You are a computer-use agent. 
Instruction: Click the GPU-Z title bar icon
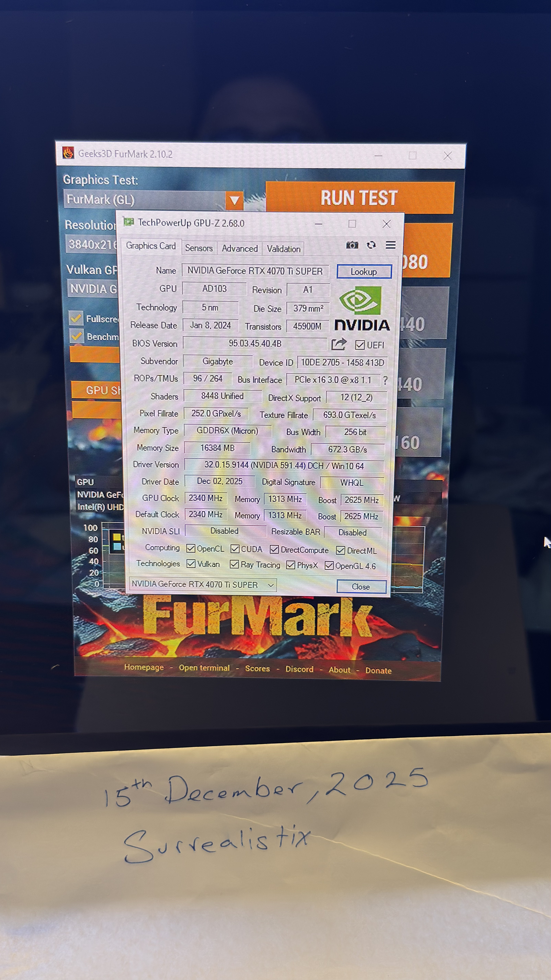point(129,222)
